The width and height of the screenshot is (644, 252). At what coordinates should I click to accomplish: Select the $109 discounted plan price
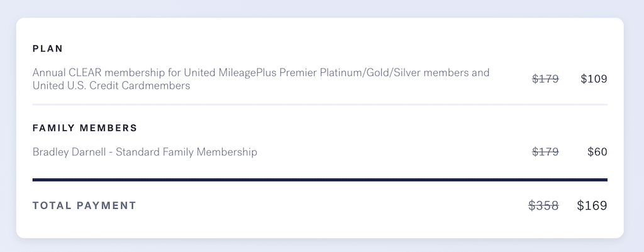[x=594, y=79]
